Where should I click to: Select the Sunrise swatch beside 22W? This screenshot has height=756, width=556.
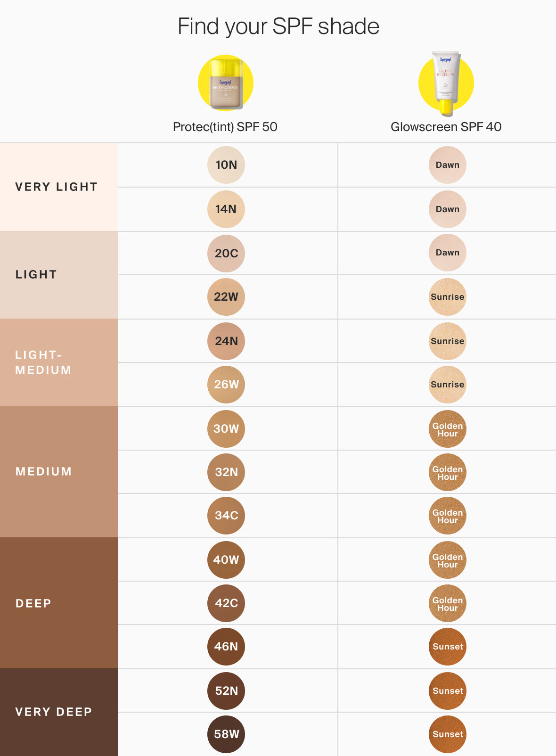tap(448, 297)
